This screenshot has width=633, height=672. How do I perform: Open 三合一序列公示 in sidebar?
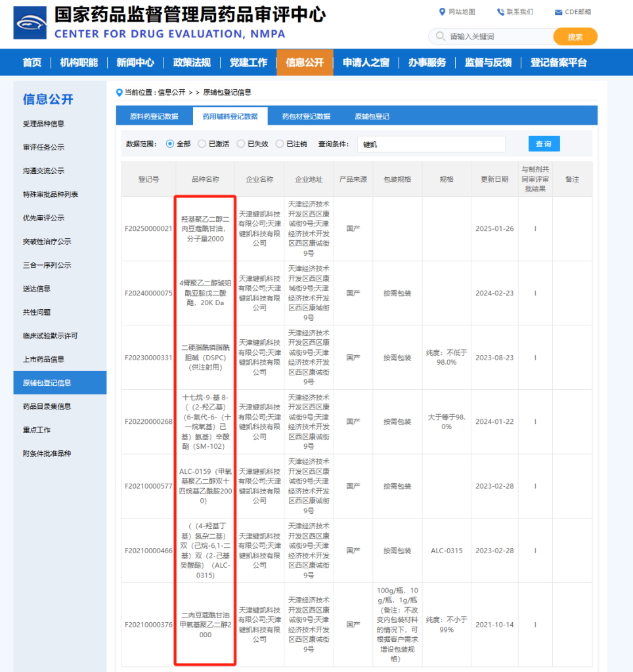pos(47,265)
